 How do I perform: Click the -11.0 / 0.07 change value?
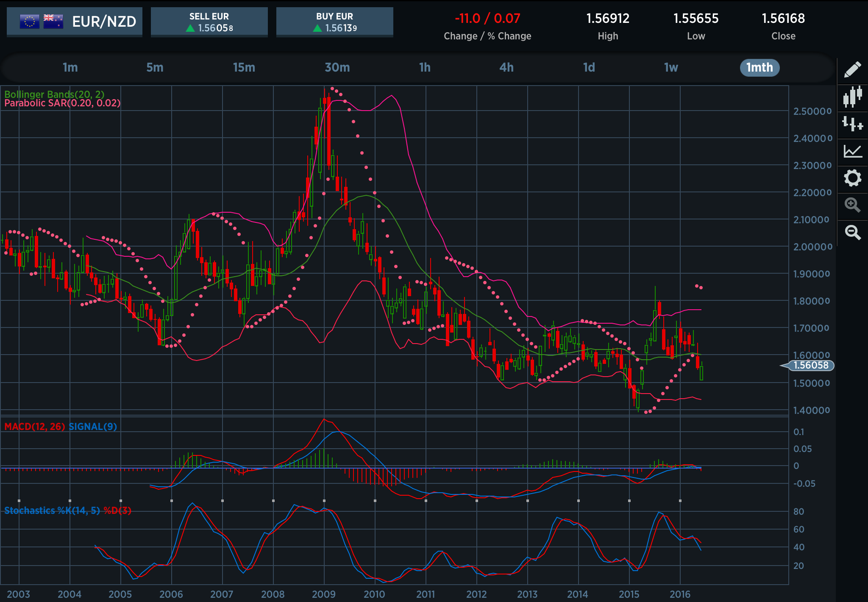click(487, 18)
